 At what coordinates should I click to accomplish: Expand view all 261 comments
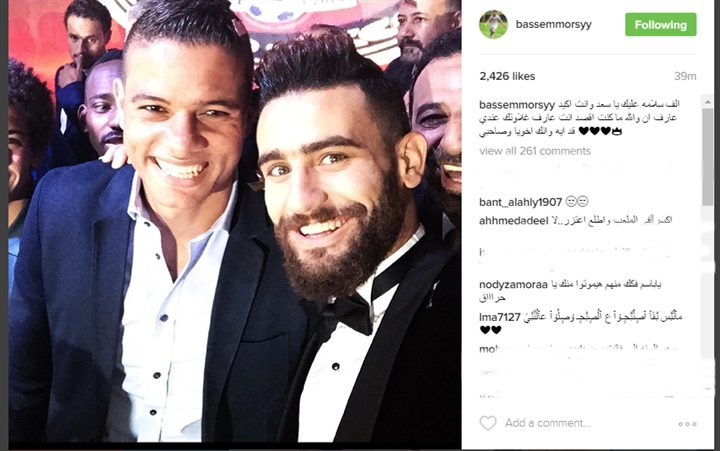(x=535, y=151)
